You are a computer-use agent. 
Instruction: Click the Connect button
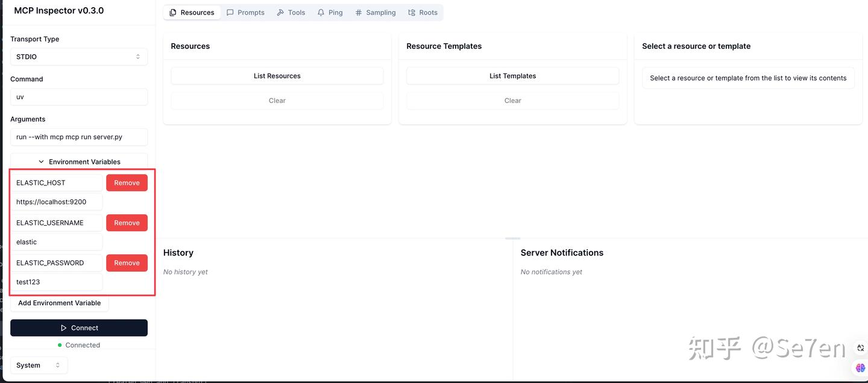point(78,328)
